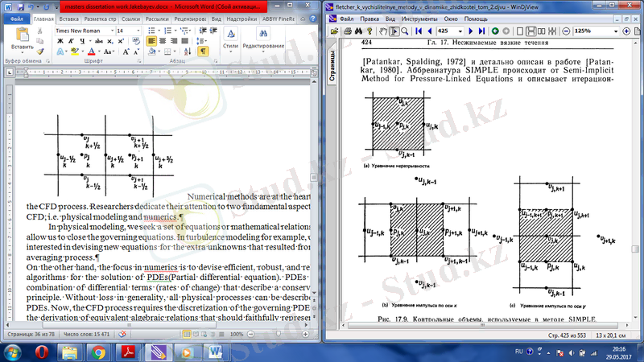Toggle the show paragraph marks (¶) button

point(204,51)
